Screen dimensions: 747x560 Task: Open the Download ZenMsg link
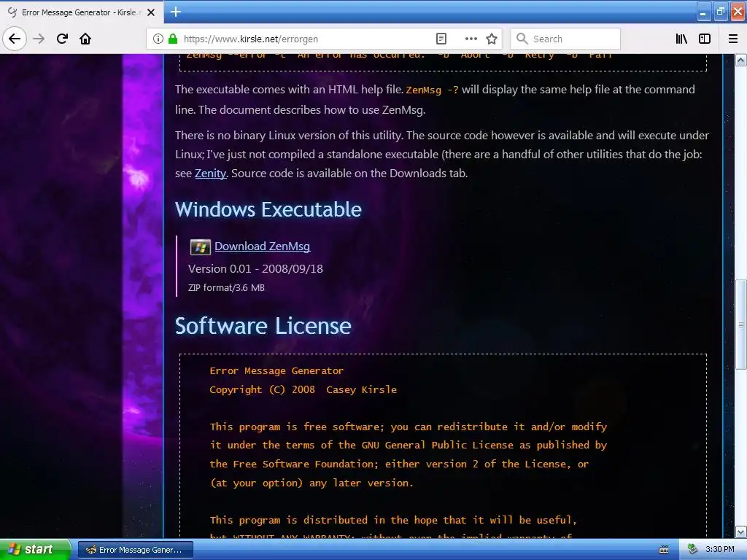point(262,246)
